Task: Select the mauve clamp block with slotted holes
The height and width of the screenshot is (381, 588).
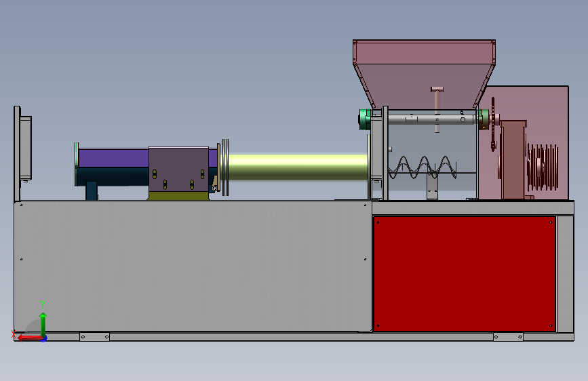Action: coord(179,169)
